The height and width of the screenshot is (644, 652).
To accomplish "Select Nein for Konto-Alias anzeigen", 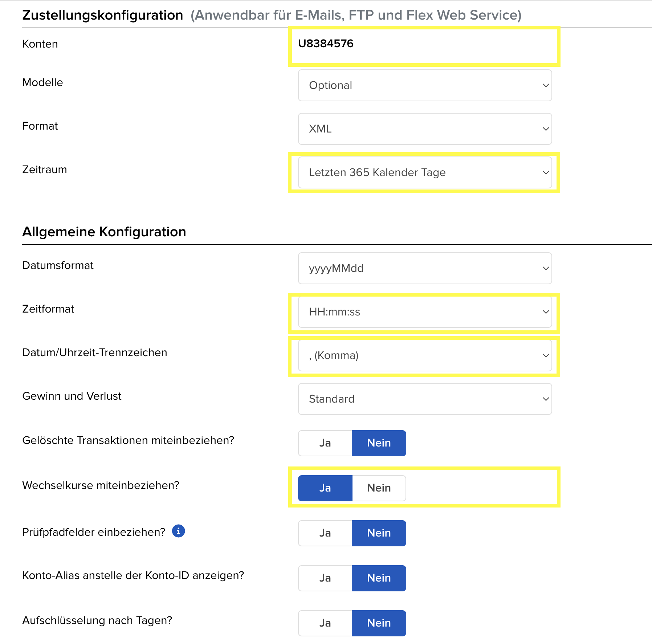I will coord(379,578).
